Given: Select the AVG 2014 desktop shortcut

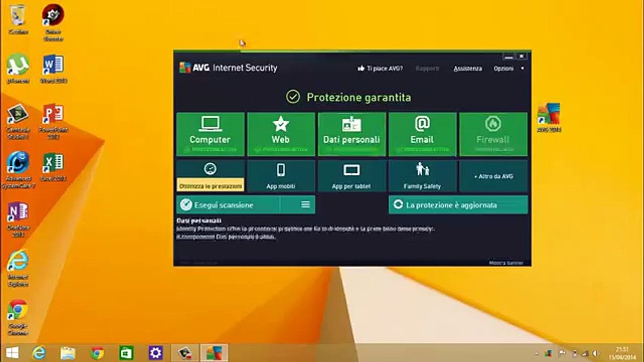Looking at the screenshot, I should 548,118.
